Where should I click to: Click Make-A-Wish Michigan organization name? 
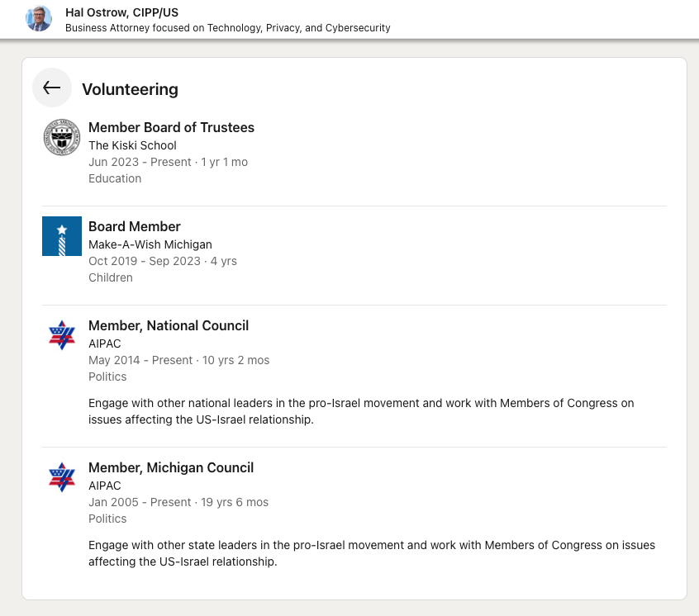click(x=150, y=244)
